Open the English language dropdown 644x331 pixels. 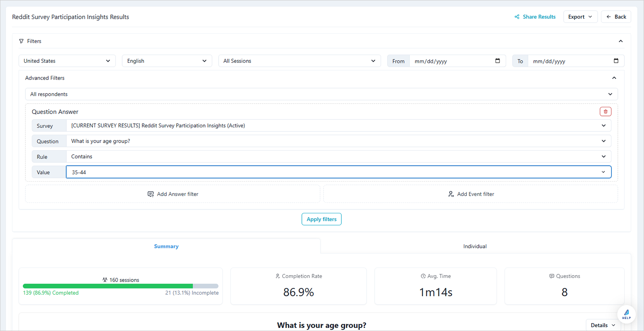point(167,61)
